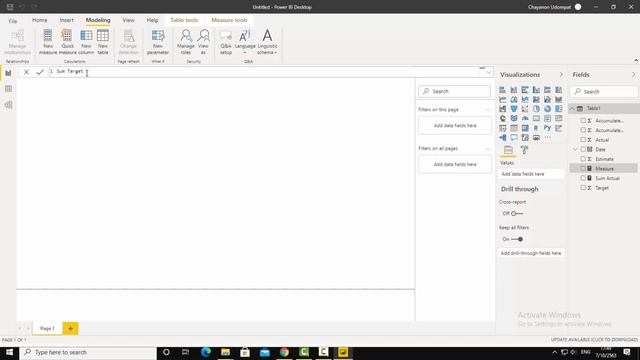Screen dimensions: 640x360
Task: Expand the Date hierarchy arrow
Action: tap(575, 149)
